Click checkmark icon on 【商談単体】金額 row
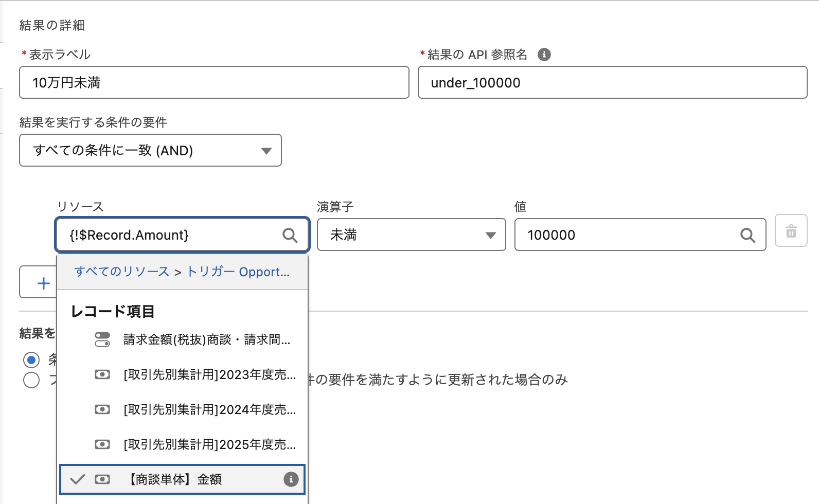 (x=77, y=479)
